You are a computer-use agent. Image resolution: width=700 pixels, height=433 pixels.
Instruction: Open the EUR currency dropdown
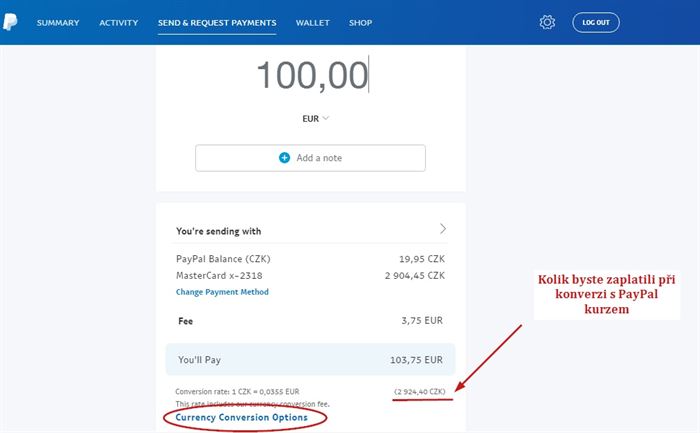coord(315,119)
